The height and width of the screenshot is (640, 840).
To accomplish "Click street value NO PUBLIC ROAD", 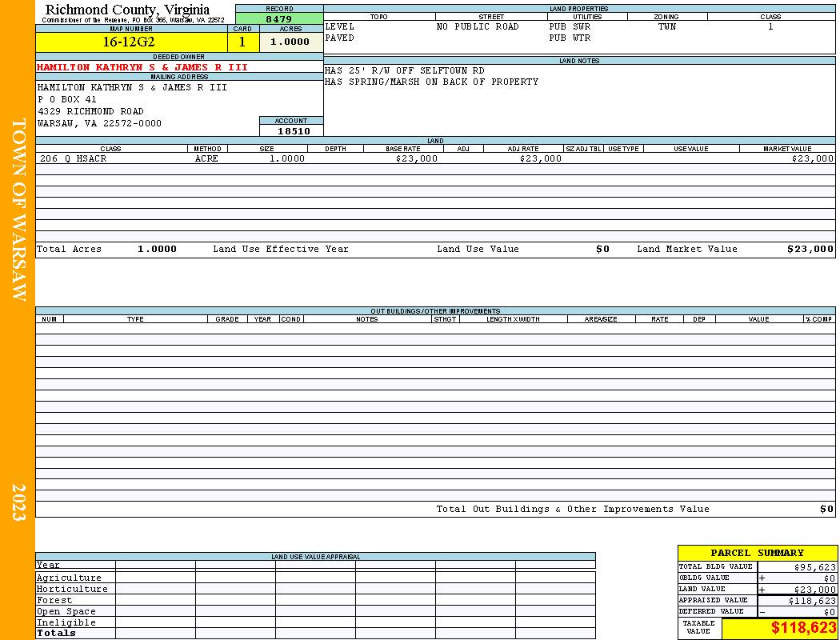I will click(478, 26).
